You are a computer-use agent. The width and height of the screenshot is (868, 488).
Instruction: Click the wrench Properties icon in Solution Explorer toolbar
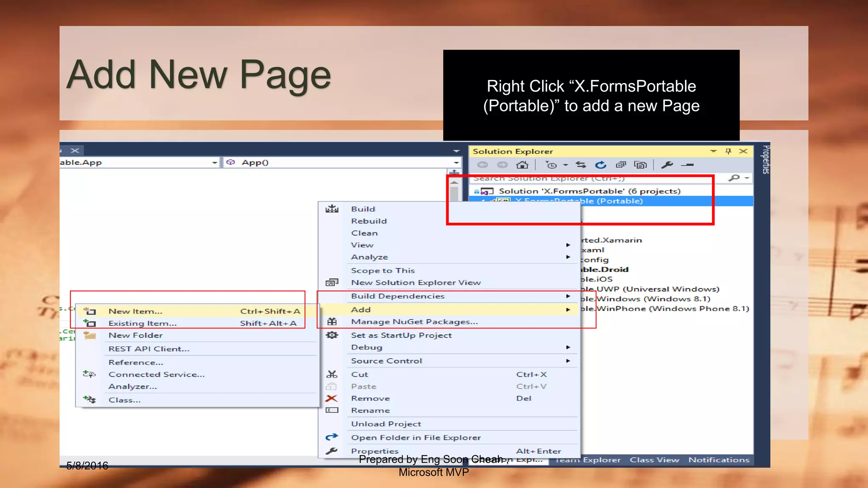(667, 165)
